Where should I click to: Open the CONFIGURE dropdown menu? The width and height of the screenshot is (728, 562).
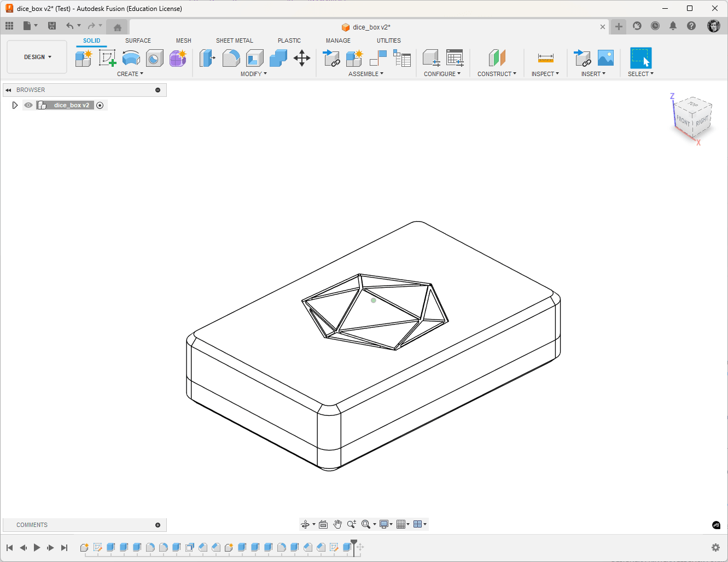(442, 74)
